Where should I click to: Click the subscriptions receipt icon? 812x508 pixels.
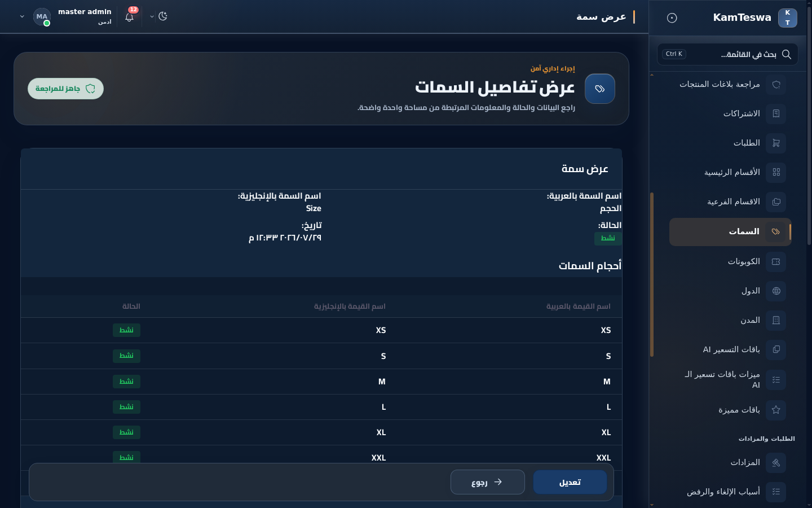pyautogui.click(x=776, y=113)
